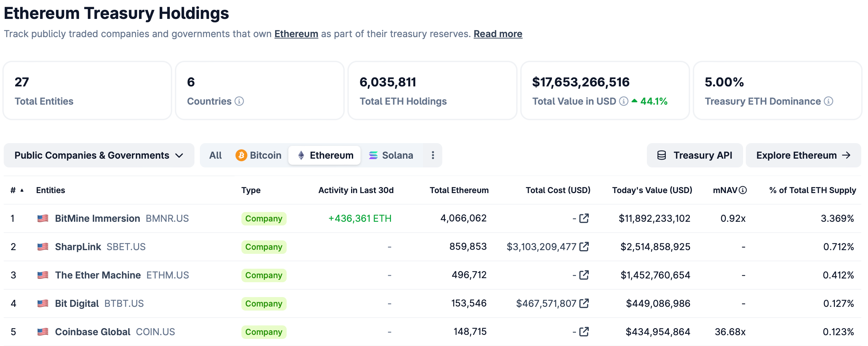Select the Bitcoin filter with orange icon
Viewport: 868px width, 346px height.
(x=259, y=155)
